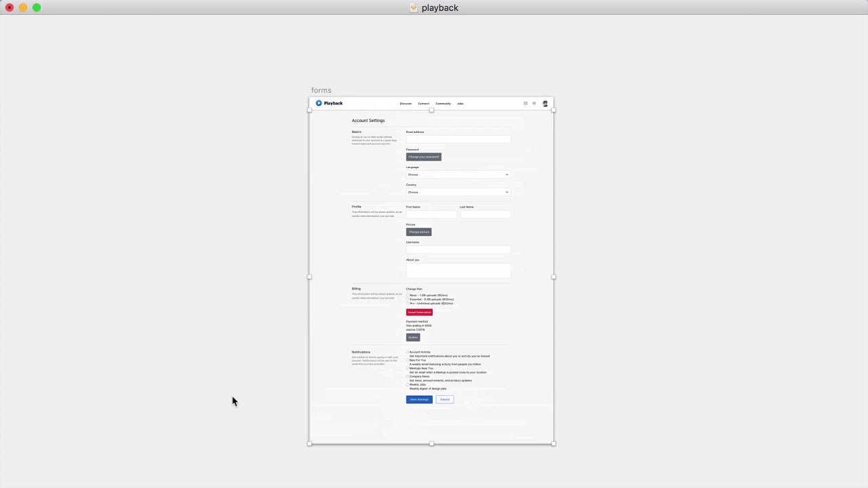
Task: Click the "Basics" section title
Action: (357, 131)
